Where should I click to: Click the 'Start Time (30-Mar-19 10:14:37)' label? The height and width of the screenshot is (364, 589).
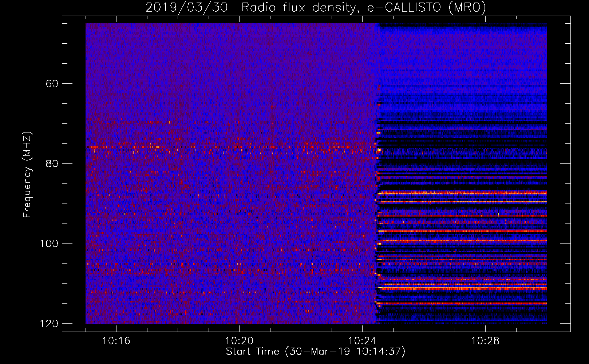[x=315, y=352]
